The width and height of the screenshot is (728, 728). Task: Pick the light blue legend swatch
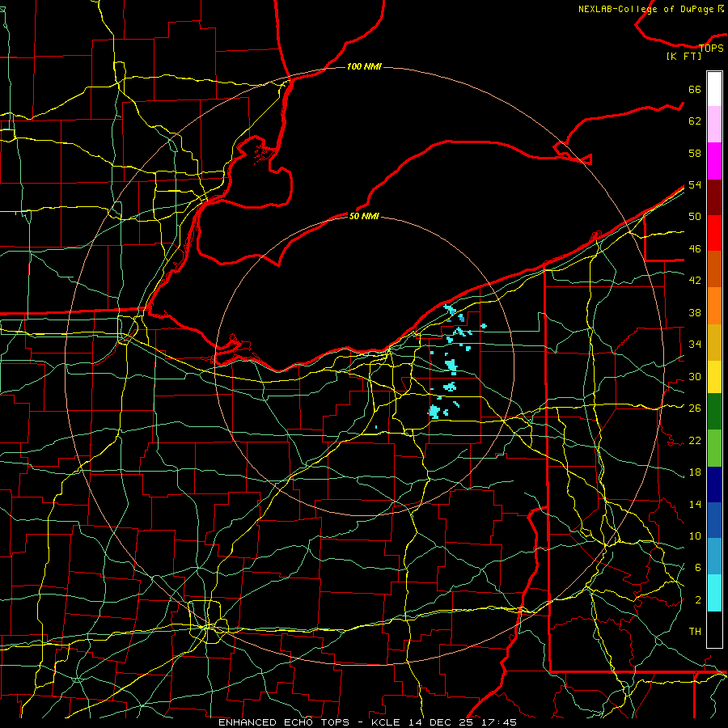(714, 556)
